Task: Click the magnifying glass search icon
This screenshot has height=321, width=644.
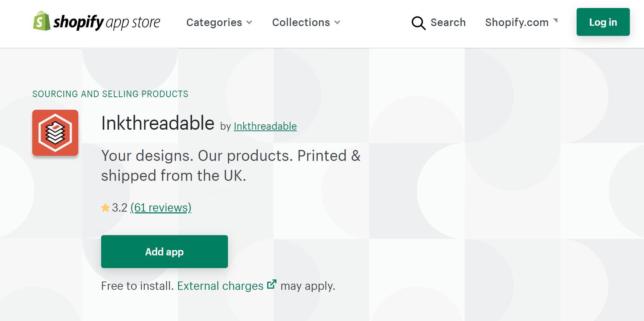Action: pyautogui.click(x=418, y=23)
